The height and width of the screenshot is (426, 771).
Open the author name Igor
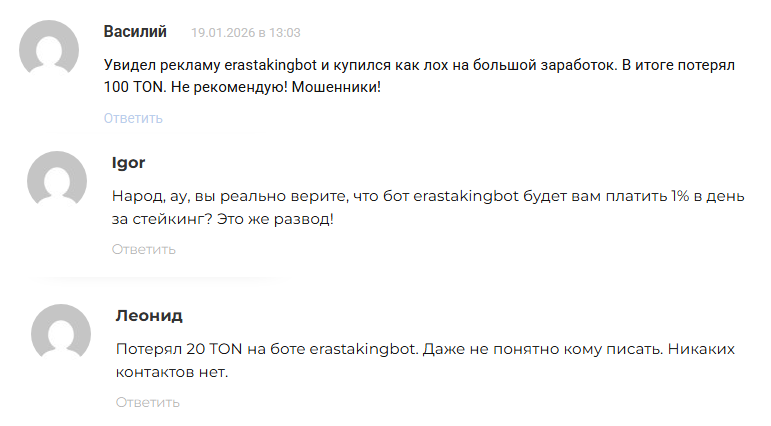click(128, 163)
